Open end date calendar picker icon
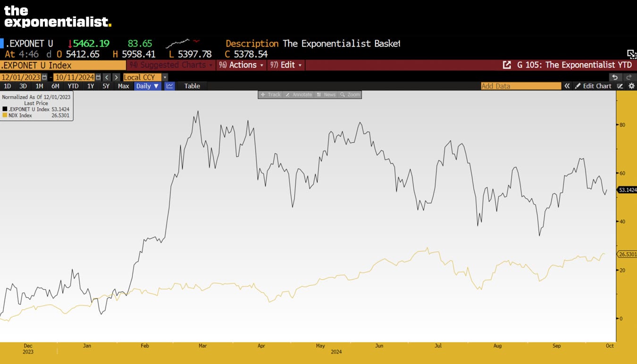The image size is (637, 364). pyautogui.click(x=98, y=77)
